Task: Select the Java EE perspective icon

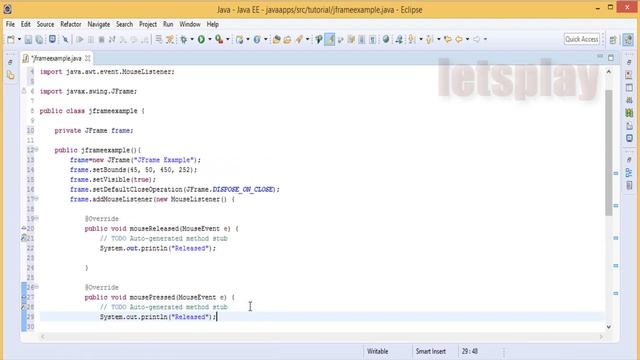Action: [628, 40]
